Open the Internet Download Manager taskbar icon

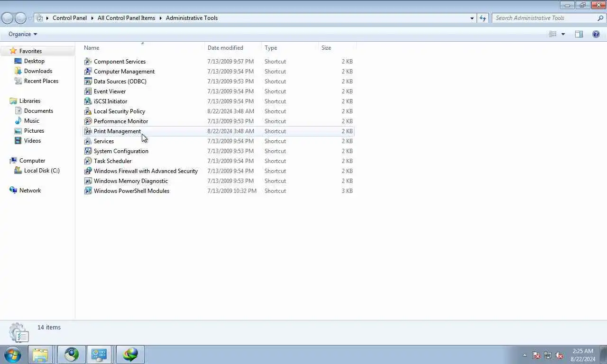(x=130, y=355)
